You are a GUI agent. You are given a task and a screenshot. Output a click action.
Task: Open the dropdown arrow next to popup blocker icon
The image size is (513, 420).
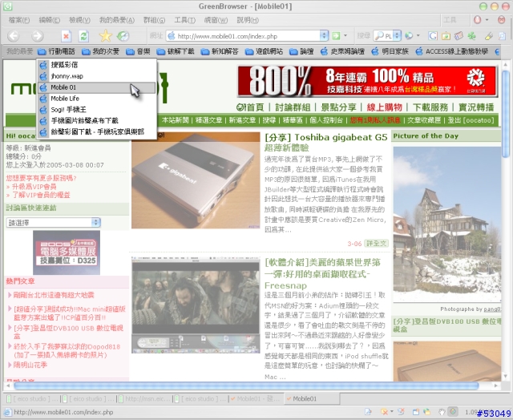[x=392, y=411]
